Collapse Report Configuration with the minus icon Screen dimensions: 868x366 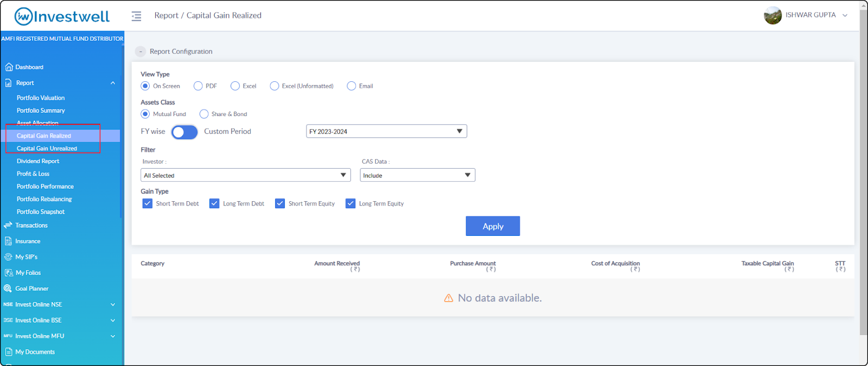pos(141,52)
